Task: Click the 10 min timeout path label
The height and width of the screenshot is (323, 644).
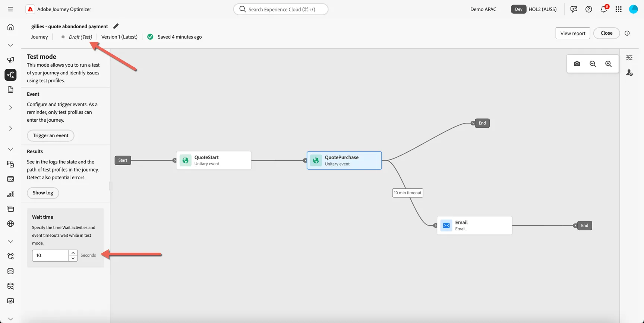Action: point(408,193)
